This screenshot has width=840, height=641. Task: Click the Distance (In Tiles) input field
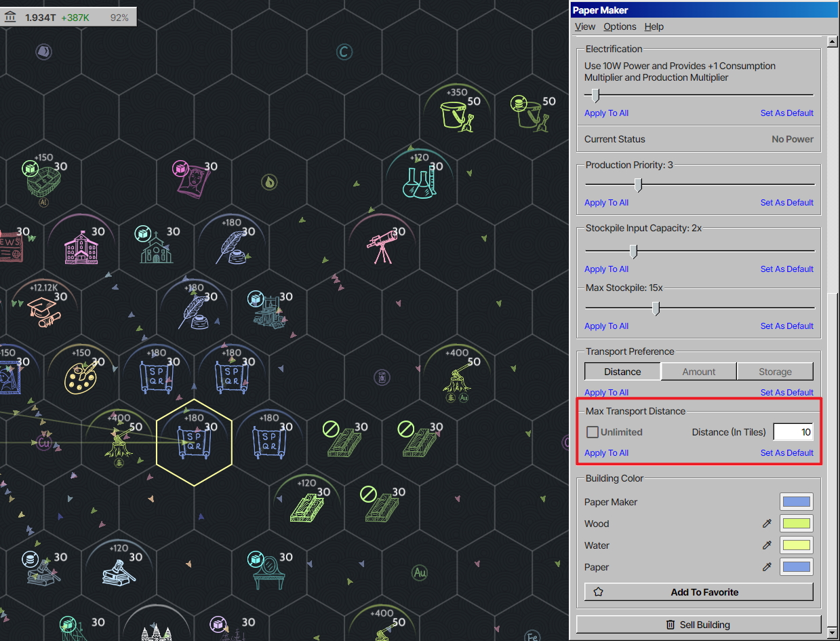pos(793,432)
